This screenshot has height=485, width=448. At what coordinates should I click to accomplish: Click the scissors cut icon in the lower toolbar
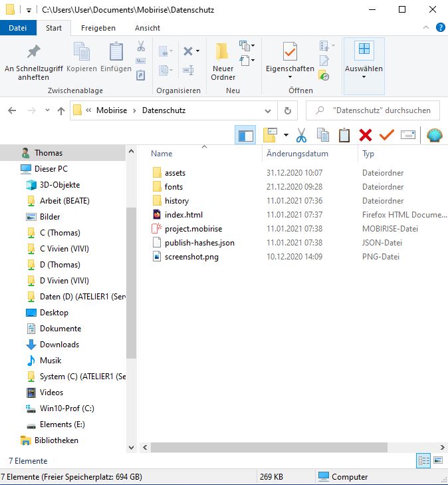pyautogui.click(x=301, y=136)
